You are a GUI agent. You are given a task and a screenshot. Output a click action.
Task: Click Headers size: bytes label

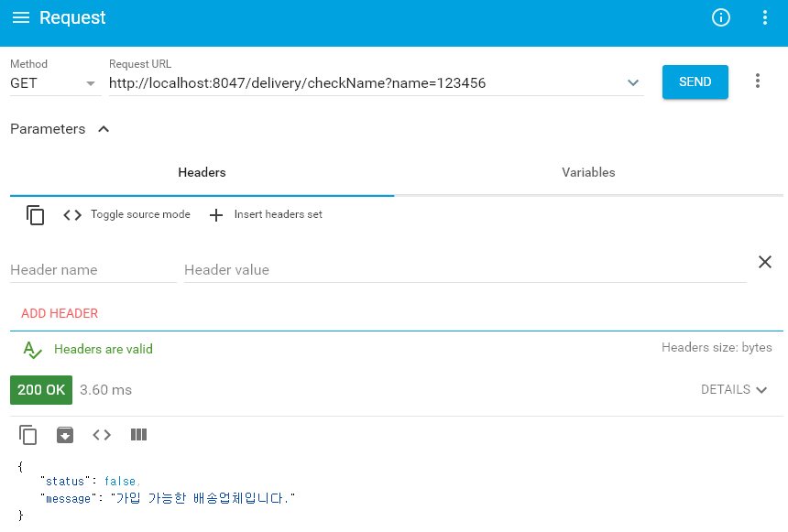point(717,347)
